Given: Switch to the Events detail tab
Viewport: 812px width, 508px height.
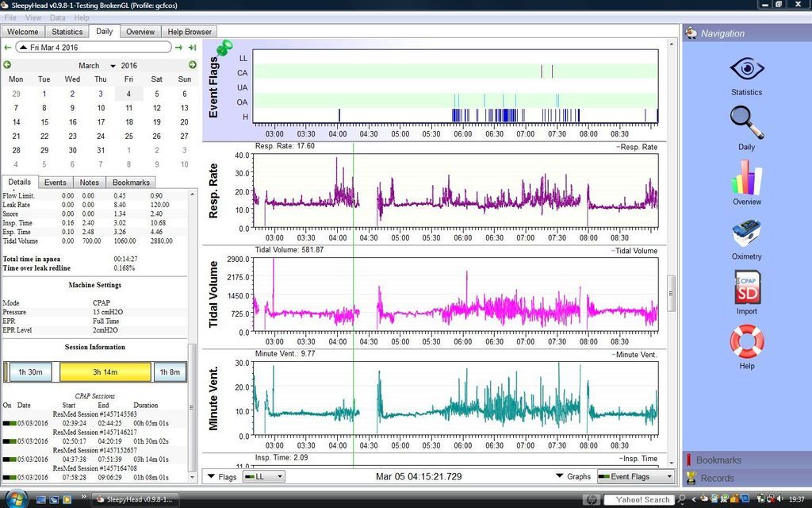Looking at the screenshot, I should (55, 183).
